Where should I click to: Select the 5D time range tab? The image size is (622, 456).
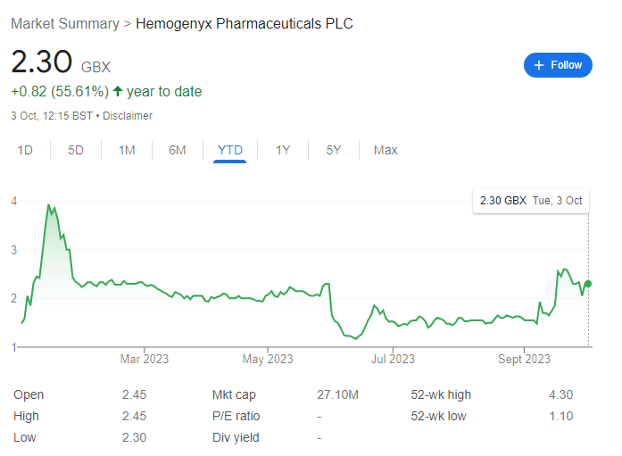click(x=76, y=150)
